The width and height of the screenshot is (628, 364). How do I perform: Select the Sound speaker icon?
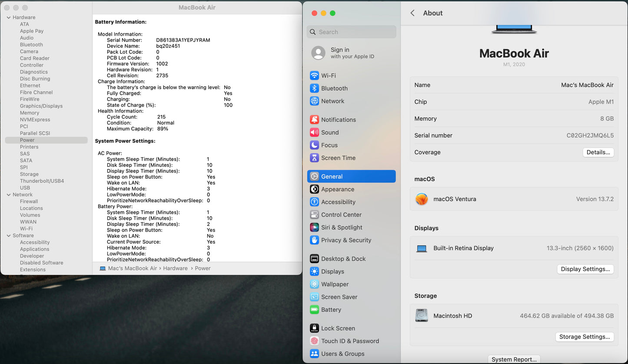(314, 132)
